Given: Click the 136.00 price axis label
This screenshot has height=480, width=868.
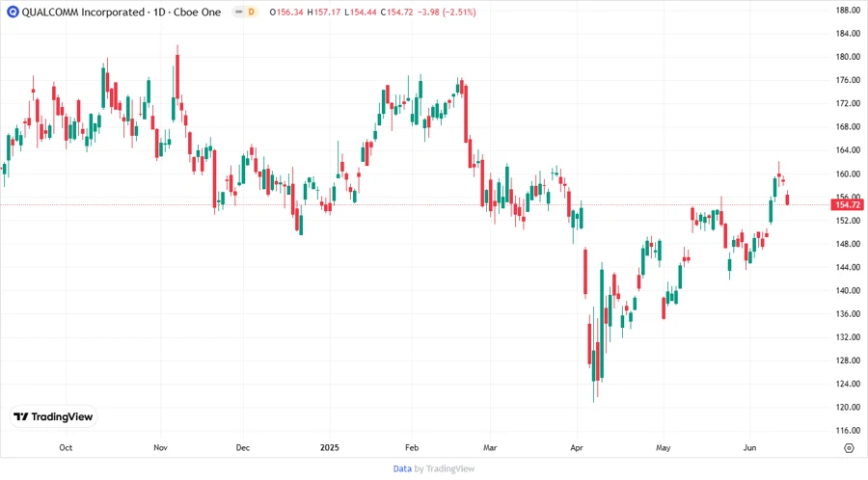Looking at the screenshot, I should (848, 313).
